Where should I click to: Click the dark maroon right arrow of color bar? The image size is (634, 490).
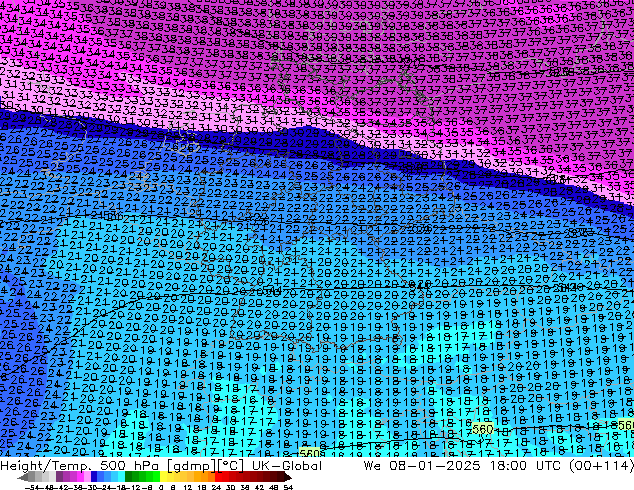(x=288, y=477)
